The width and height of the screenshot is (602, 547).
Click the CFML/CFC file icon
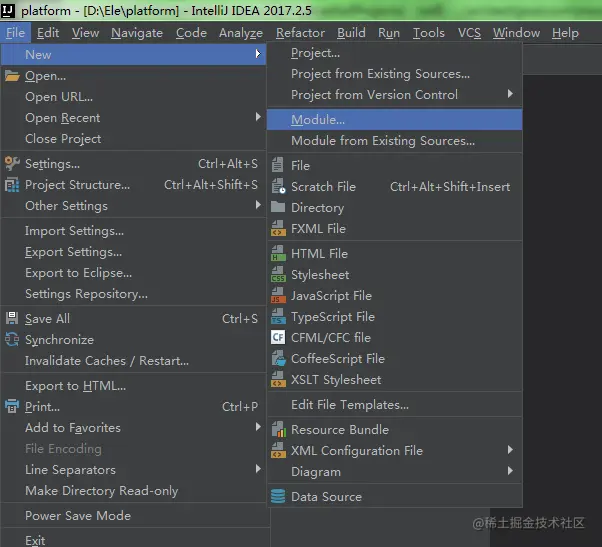(x=278, y=338)
